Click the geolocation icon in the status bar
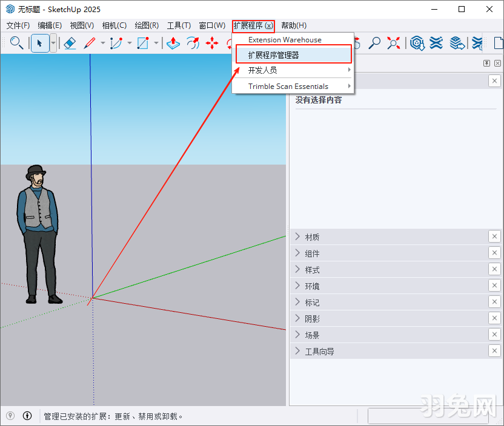The height and width of the screenshot is (426, 504). click(10, 416)
